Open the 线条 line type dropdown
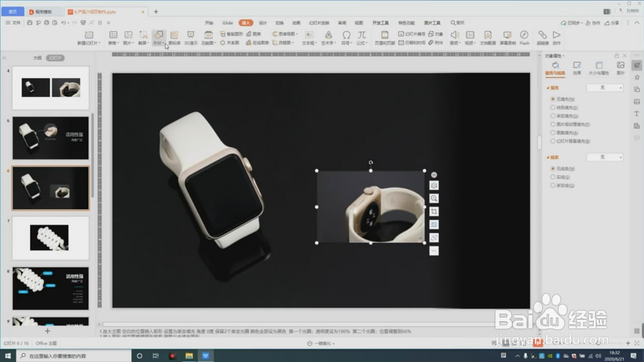Screen dimensions: 644x362 click(605, 157)
